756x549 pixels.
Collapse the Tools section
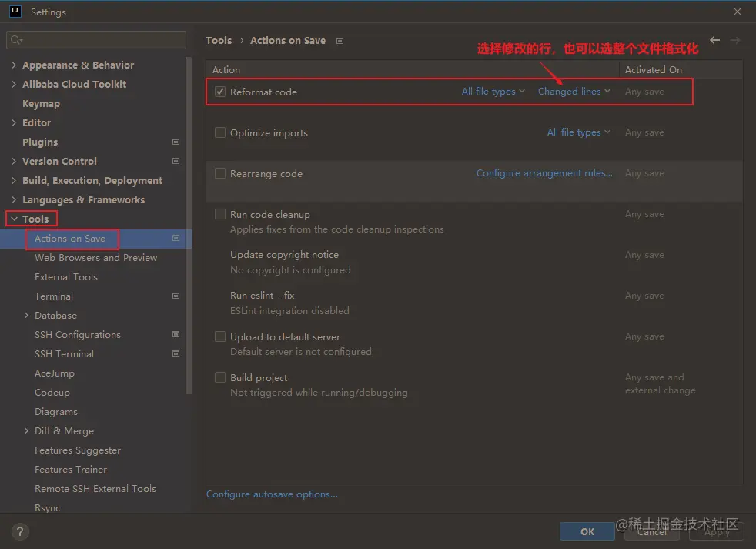tap(14, 219)
